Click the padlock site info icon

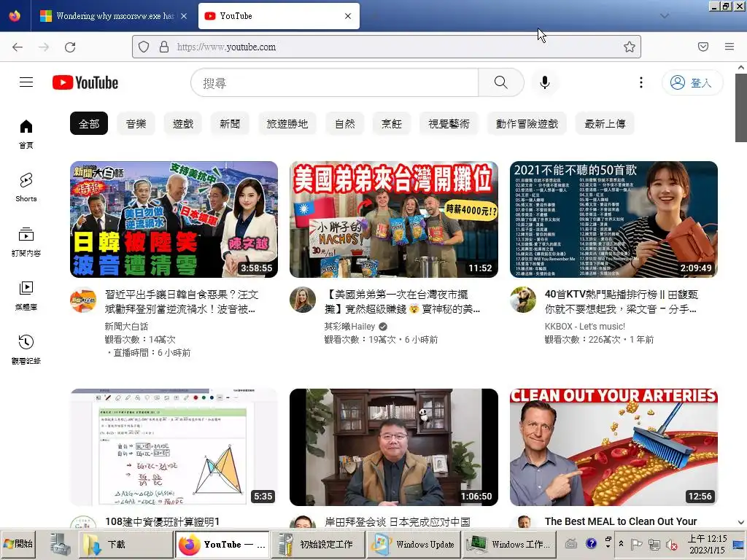tap(164, 47)
